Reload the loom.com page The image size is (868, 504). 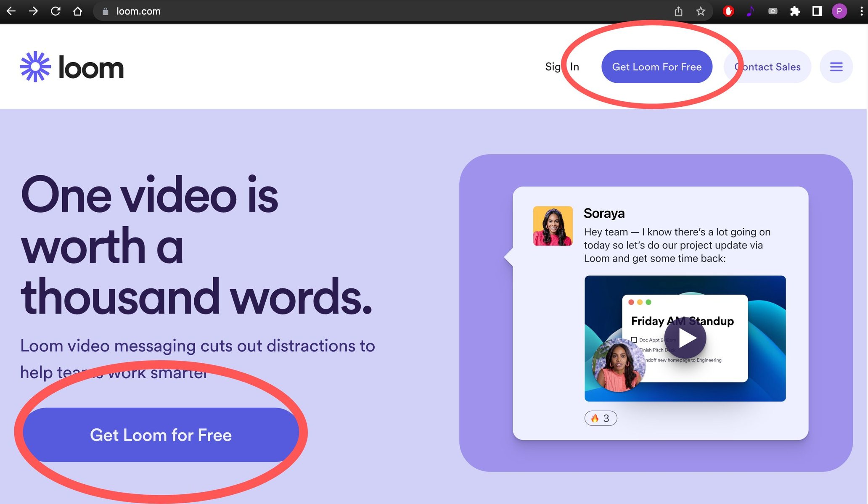(56, 11)
